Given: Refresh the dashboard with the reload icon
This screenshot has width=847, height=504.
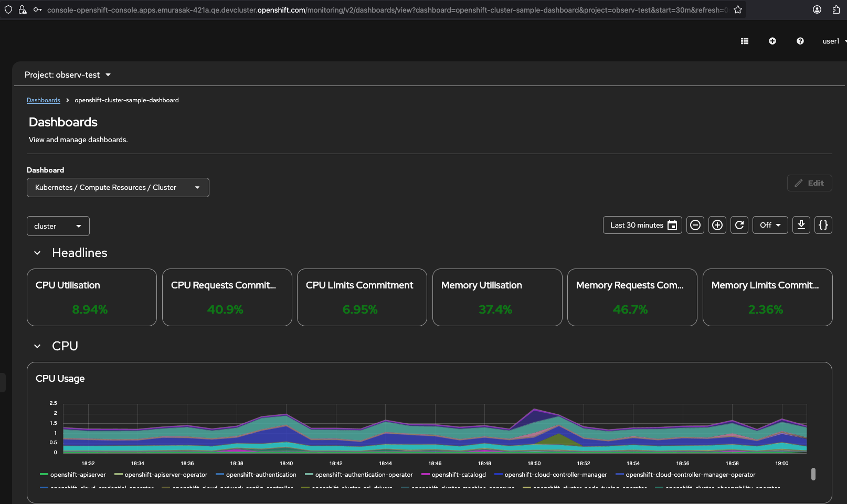Looking at the screenshot, I should pos(739,225).
